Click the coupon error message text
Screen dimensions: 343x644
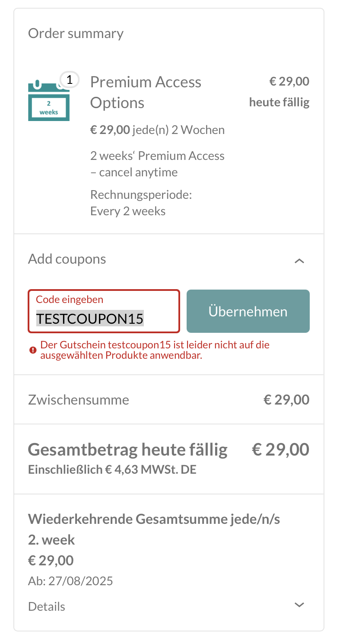tap(155, 350)
